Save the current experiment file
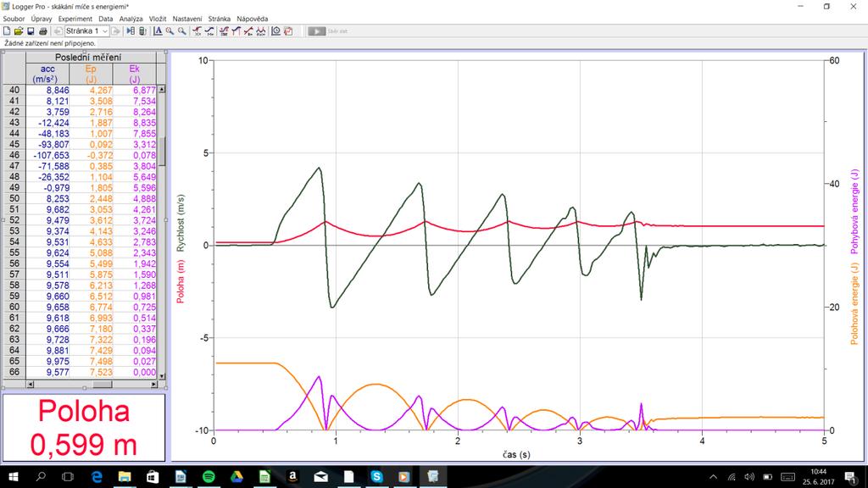Screen dimensions: 868x488 click(31, 31)
